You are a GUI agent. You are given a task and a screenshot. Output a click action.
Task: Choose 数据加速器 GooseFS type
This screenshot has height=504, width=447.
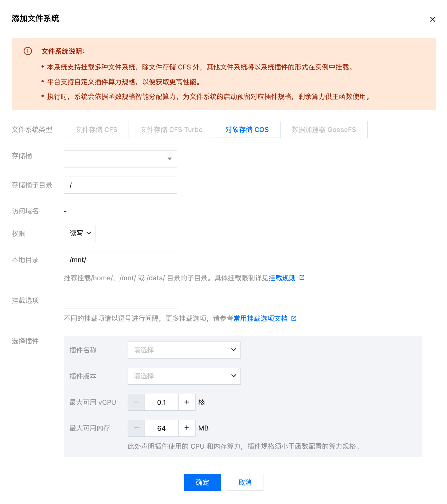click(x=324, y=129)
